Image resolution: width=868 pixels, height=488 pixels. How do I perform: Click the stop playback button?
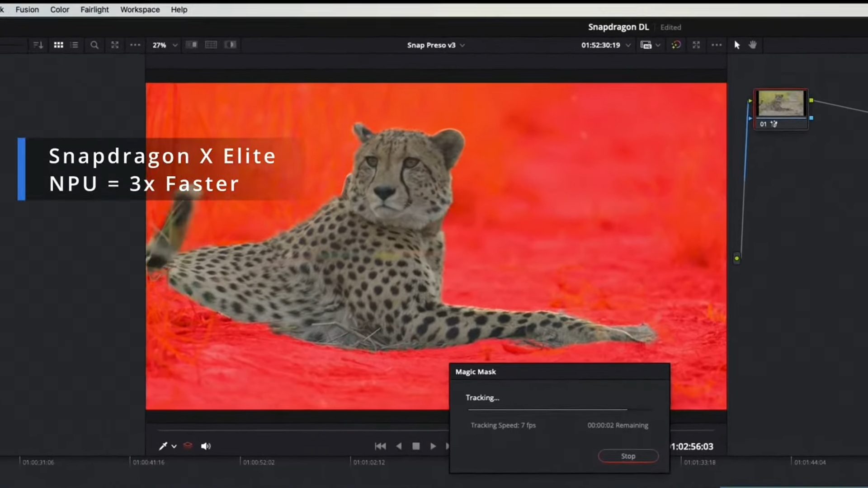pos(416,446)
